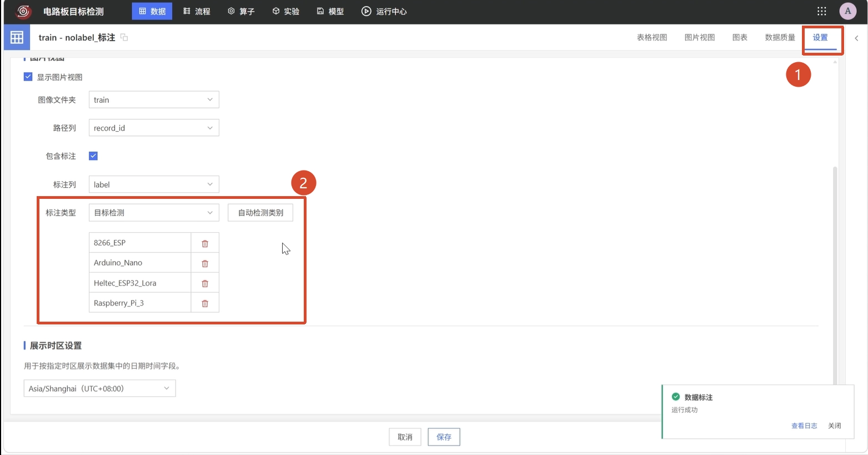Delete the 8266_ESP category

click(x=205, y=243)
